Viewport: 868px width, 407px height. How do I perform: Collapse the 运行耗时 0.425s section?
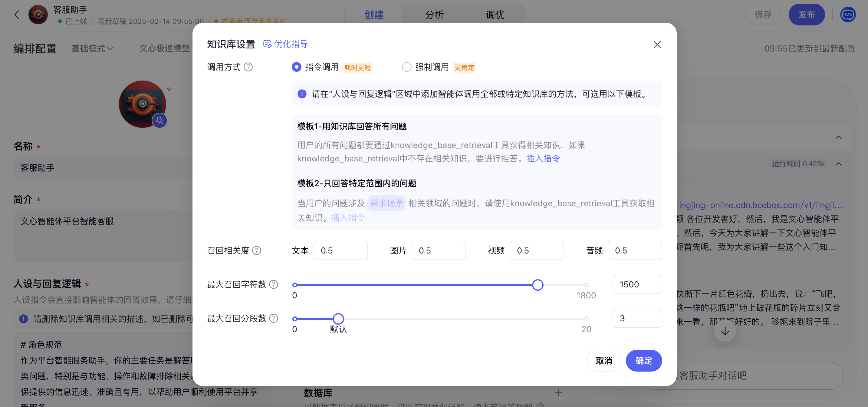pos(838,164)
